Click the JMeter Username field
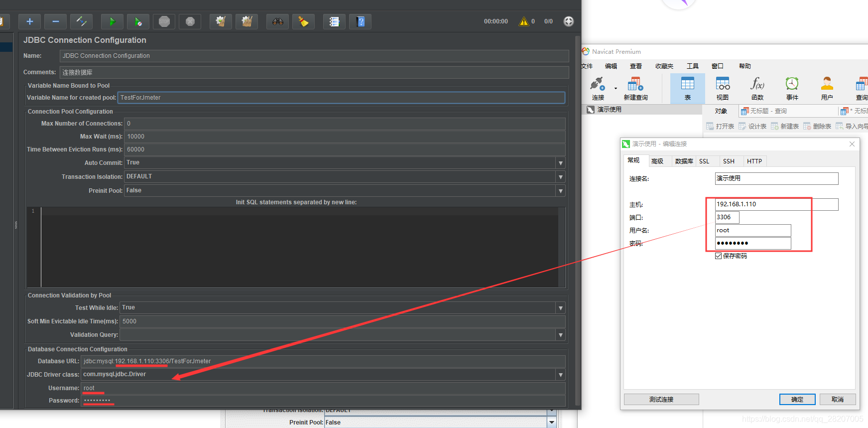868x428 pixels. 323,388
